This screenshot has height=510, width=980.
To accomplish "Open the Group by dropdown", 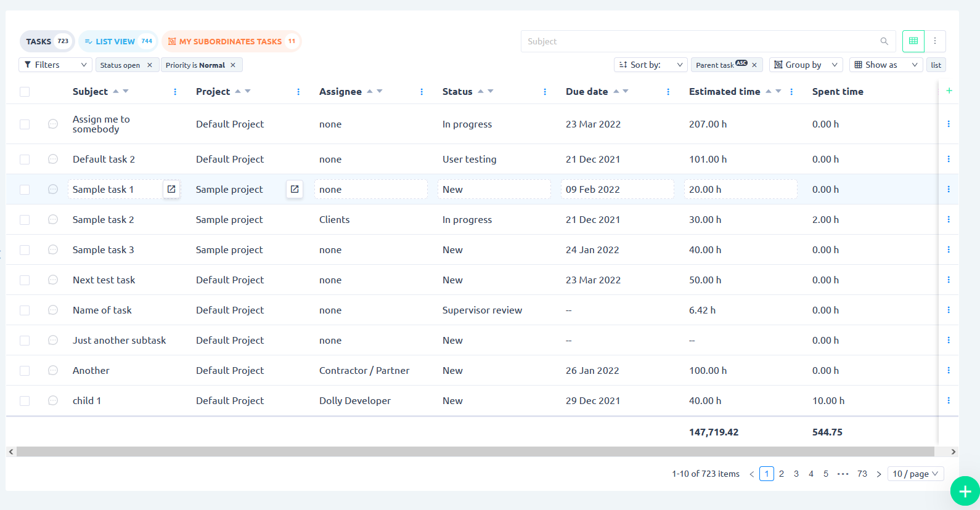I will point(806,65).
